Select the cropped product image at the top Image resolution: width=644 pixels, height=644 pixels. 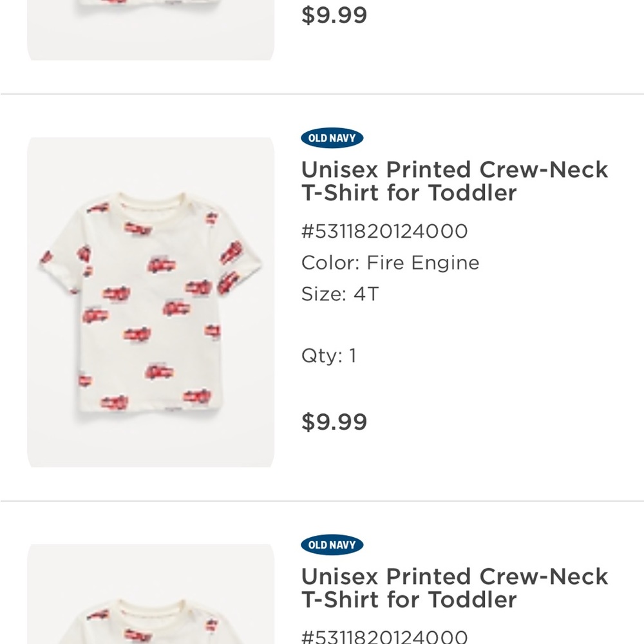point(151,29)
